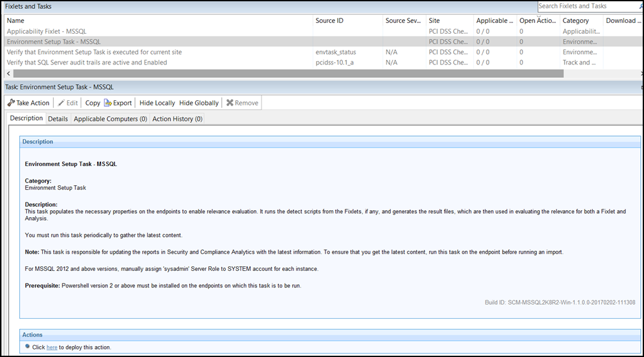The image size is (644, 357).
Task: Click the Description section header
Action: [330, 142]
